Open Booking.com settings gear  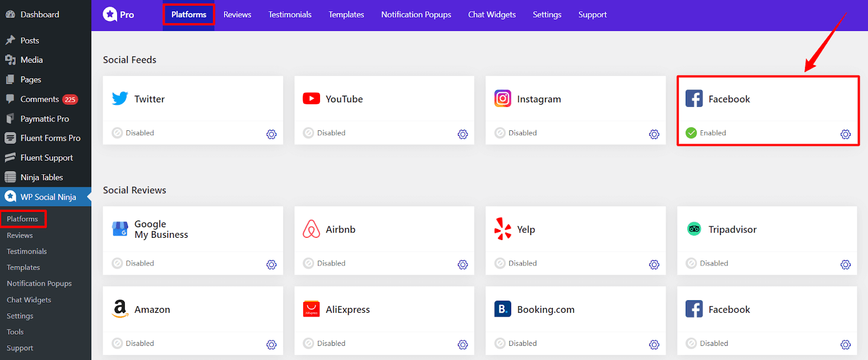pyautogui.click(x=654, y=345)
